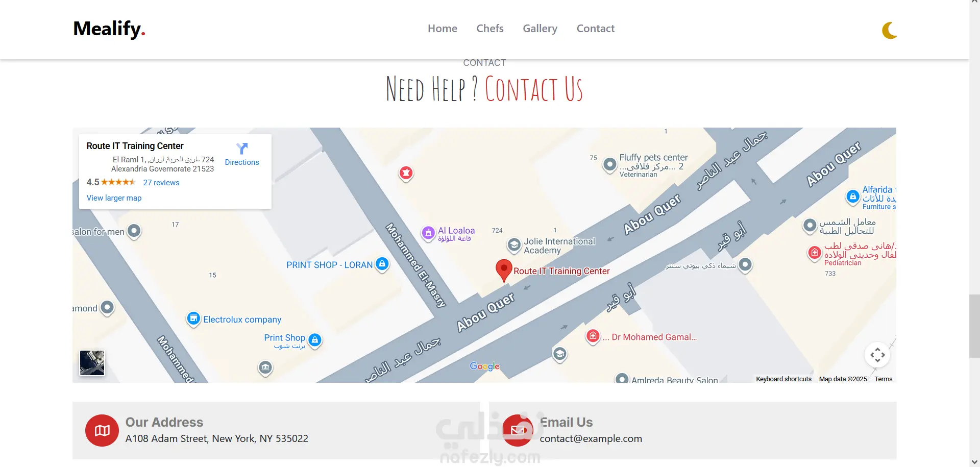
Task: Click the Directions arrow icon
Action: 242,149
